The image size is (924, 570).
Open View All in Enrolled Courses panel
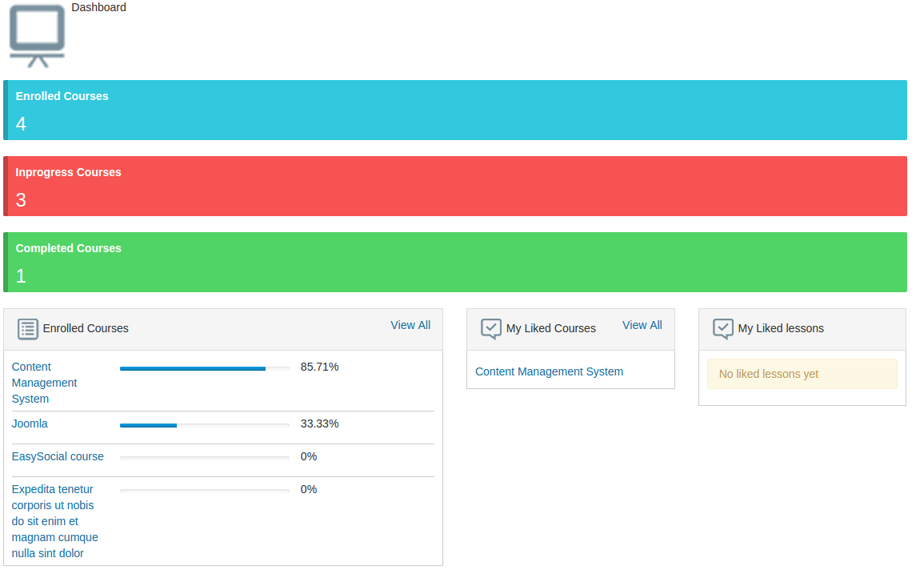click(410, 325)
